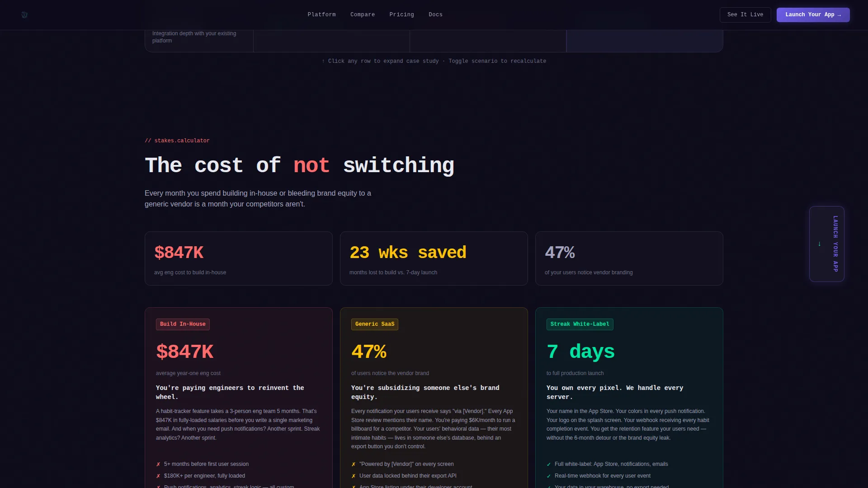Click the Build In-House badge
The image size is (868, 488).
pyautogui.click(x=183, y=324)
